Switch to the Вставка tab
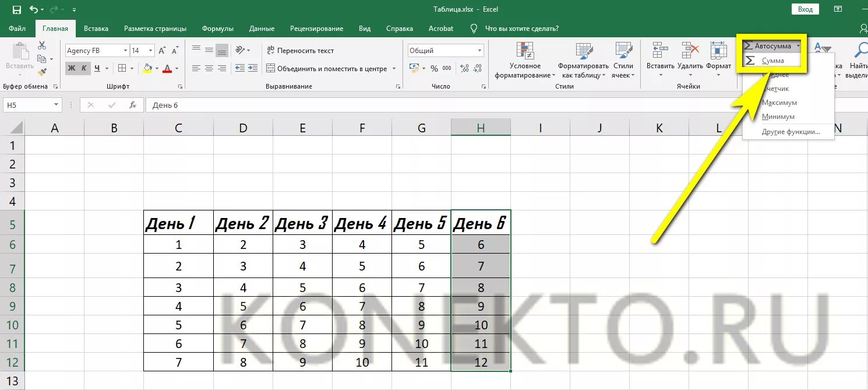This screenshot has height=390, width=868. 96,28
